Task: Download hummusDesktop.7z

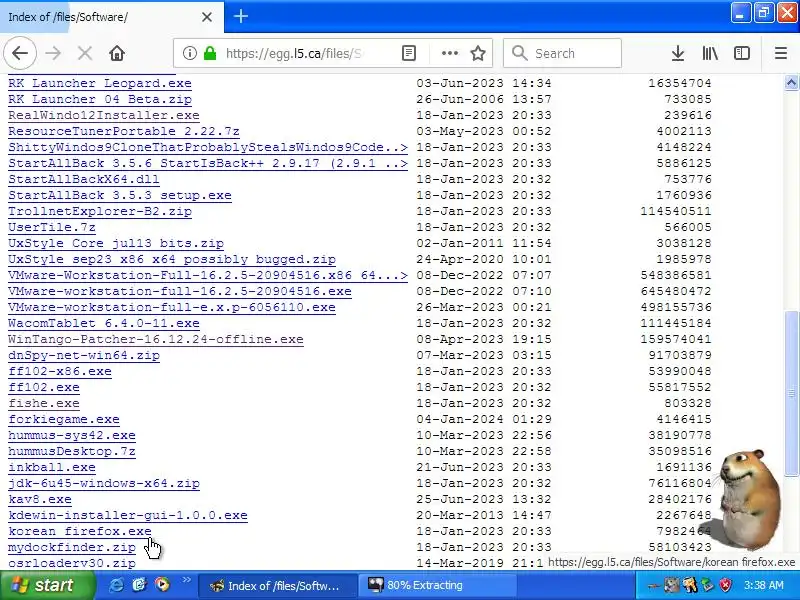Action: pyautogui.click(x=72, y=451)
